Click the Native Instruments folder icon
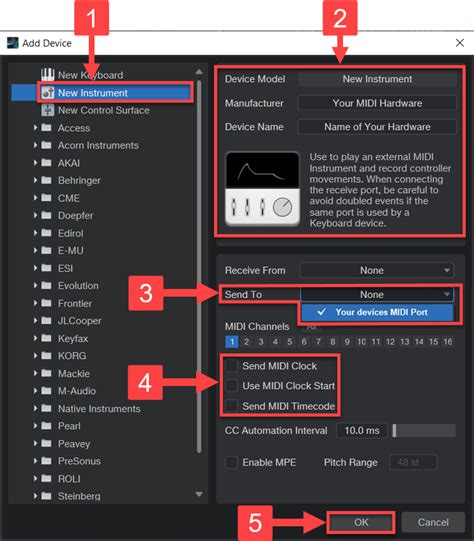 point(46,408)
